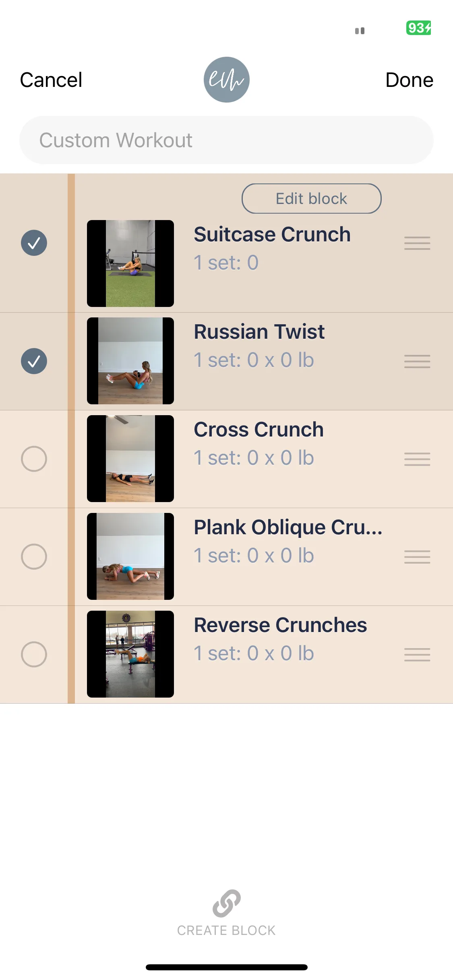Deselect the Russian Twist checkmark
This screenshot has width=453, height=980.
pyautogui.click(x=34, y=361)
